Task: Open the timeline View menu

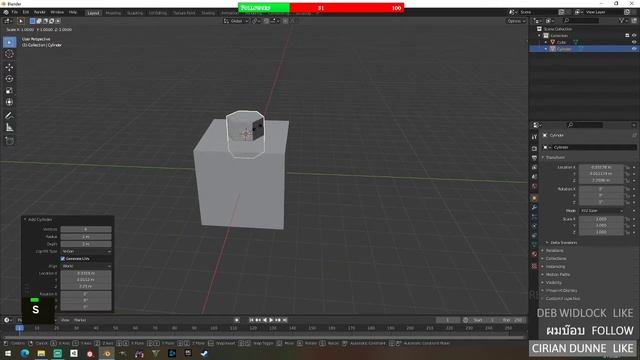Action: click(x=65, y=320)
